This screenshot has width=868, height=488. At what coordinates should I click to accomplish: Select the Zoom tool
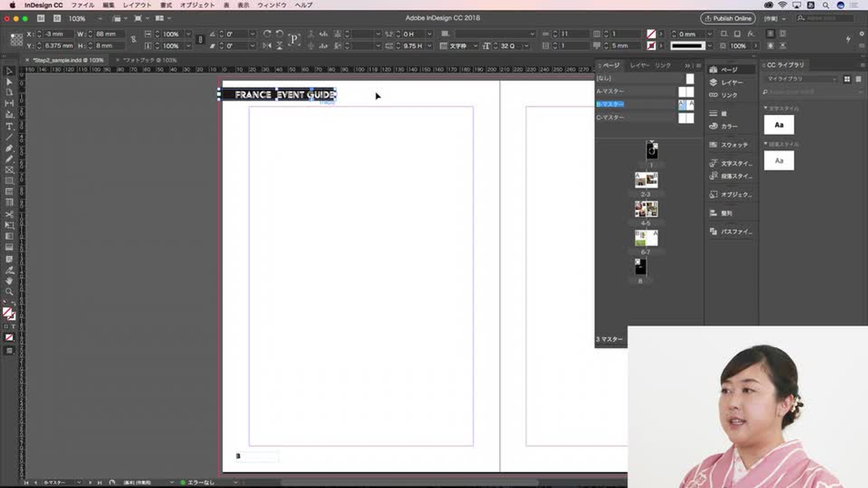click(9, 292)
